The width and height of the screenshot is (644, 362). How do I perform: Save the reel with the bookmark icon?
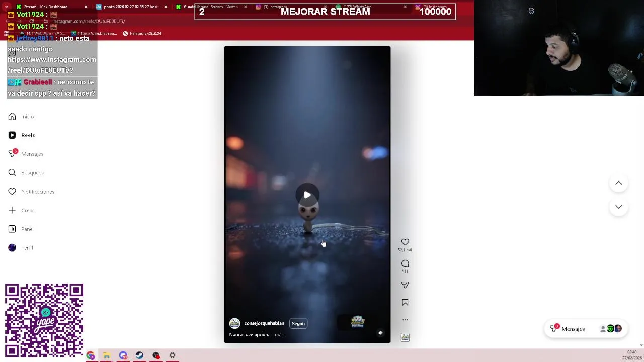tap(405, 303)
